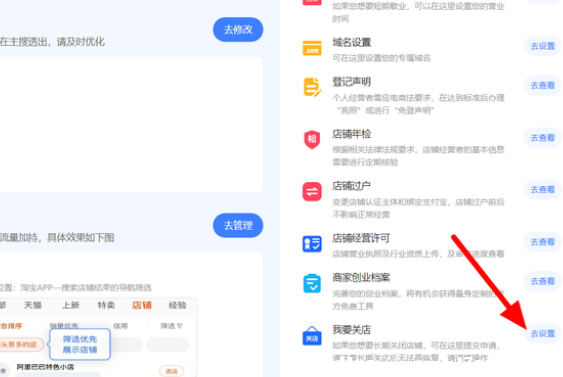Click the 商家创业档案 checklist icon
563x377 pixels.
tap(312, 283)
